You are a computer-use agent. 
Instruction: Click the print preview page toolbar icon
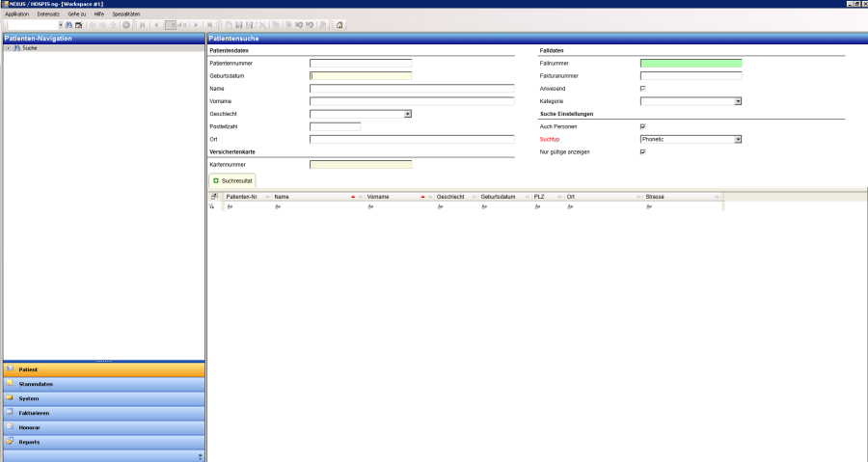pyautogui.click(x=323, y=25)
